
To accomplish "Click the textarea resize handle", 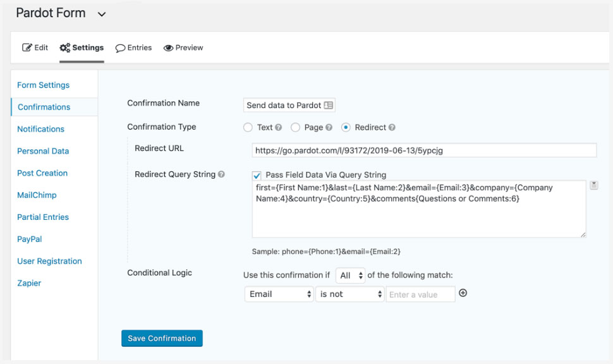I will [x=583, y=234].
